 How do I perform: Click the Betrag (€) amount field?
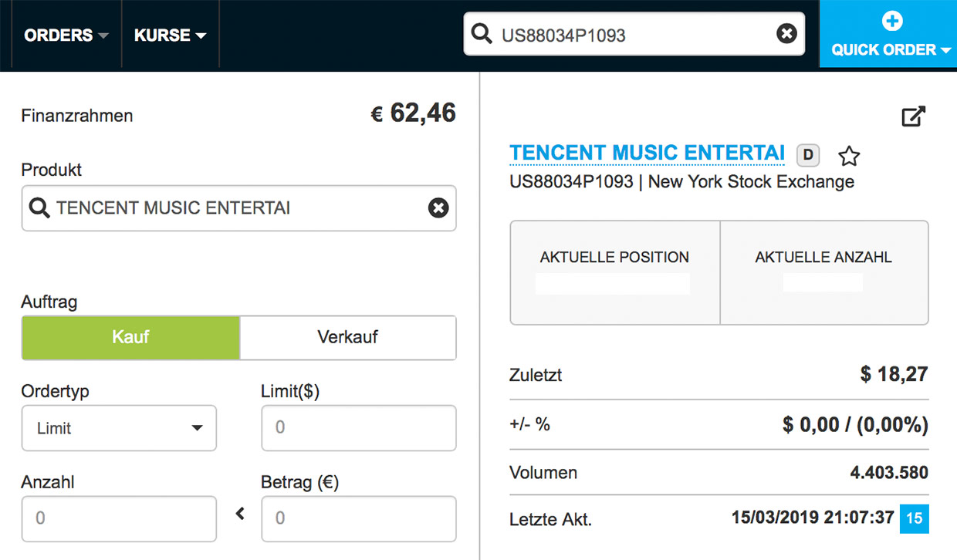click(x=358, y=518)
